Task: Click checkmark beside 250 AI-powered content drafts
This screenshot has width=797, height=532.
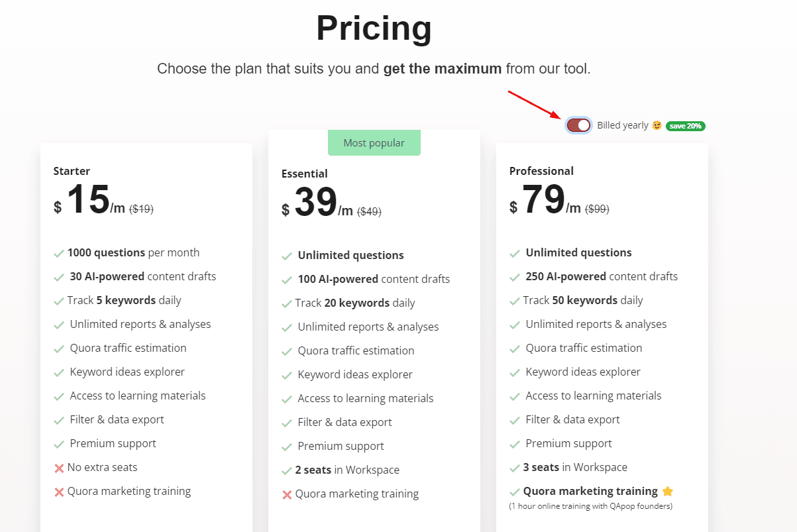Action: (515, 278)
